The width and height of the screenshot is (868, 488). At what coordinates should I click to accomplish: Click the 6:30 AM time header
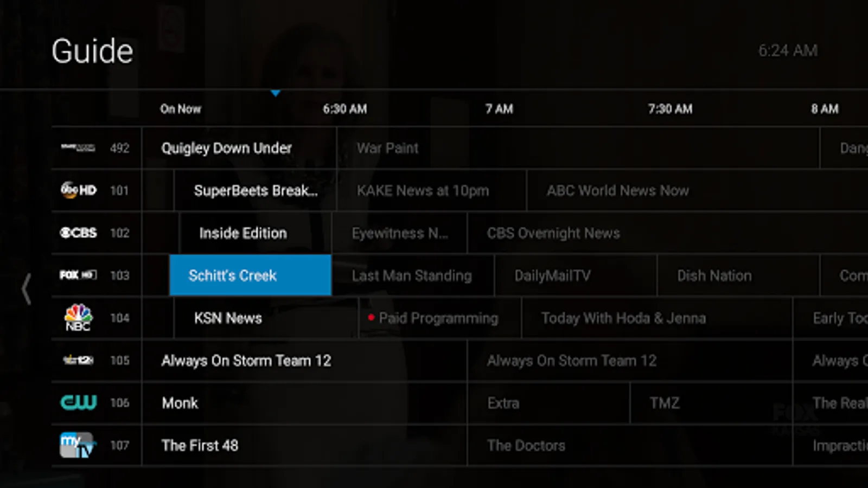[345, 109]
